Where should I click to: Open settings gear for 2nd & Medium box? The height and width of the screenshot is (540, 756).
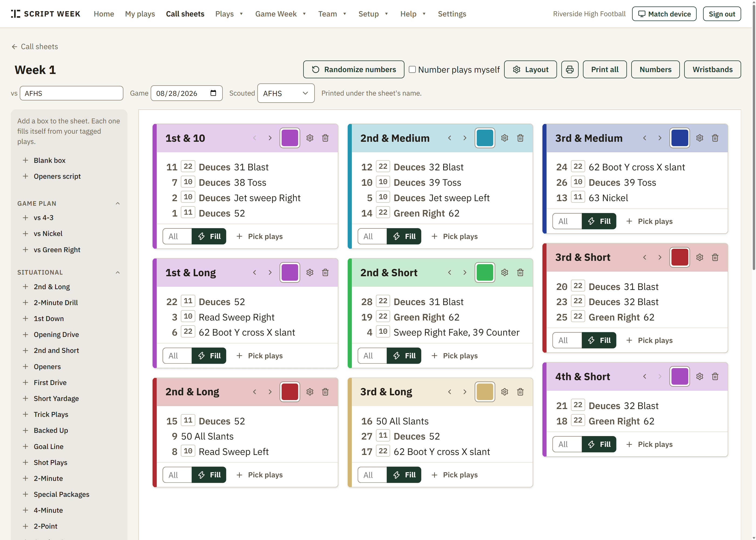505,138
